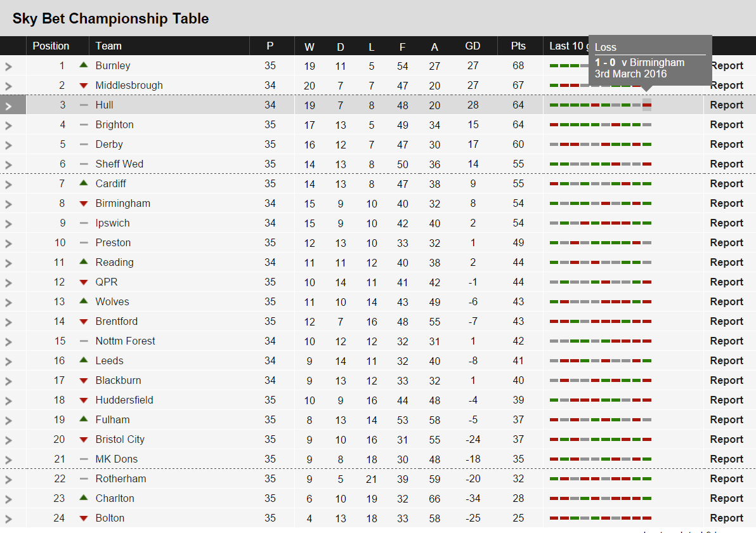756x533 pixels.
Task: Click Birmingham's red down arrow icon
Action: click(x=83, y=204)
